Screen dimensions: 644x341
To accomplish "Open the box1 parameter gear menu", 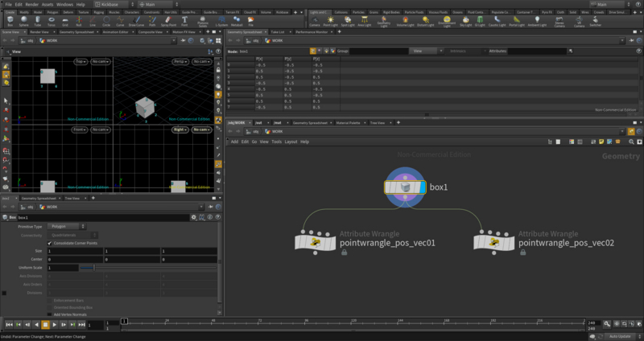I will point(194,217).
